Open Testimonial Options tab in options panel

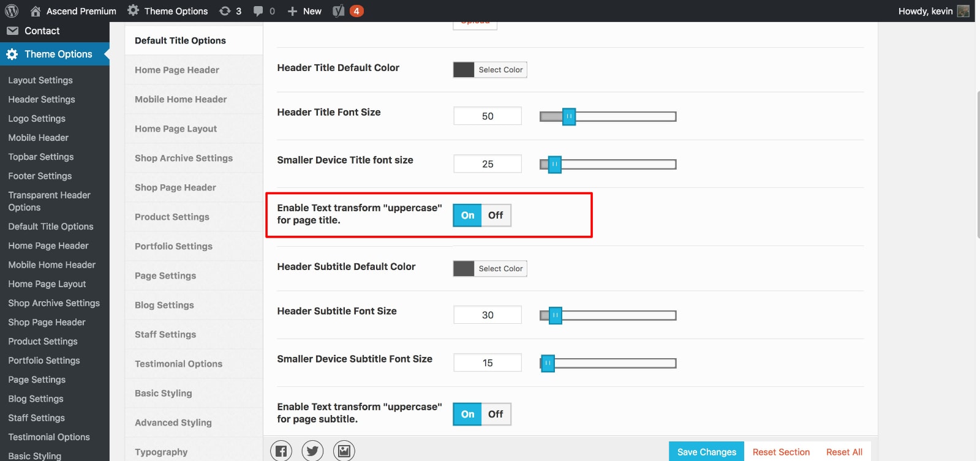(194, 364)
